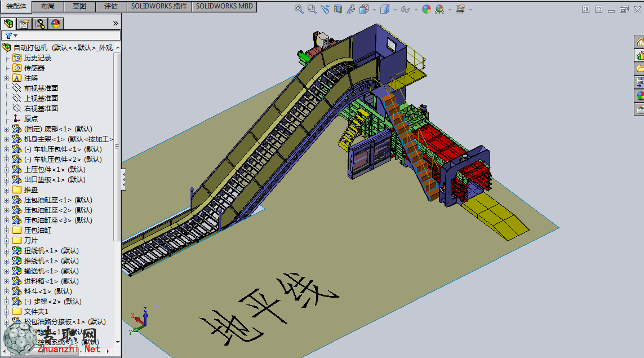The height and width of the screenshot is (358, 644).
Task: Click the 历史记录 history folder icon
Action: click(17, 58)
